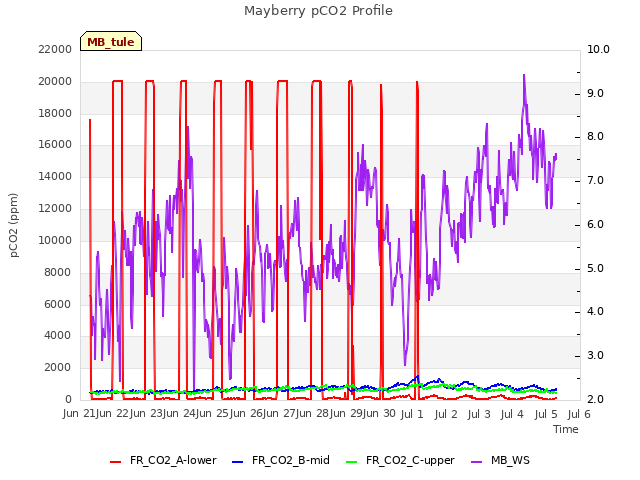Click the Jul 5 x-axis date label
Viewport: 640px width, 480px height.
click(x=546, y=415)
